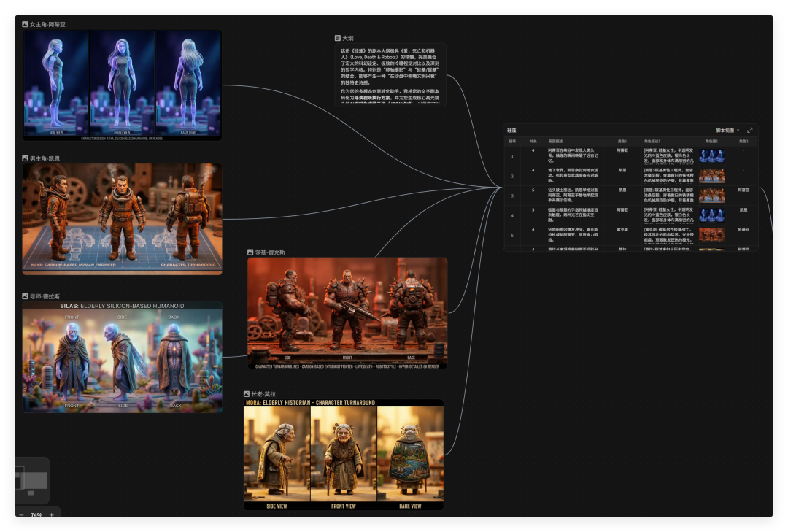Viewport: 788px width, 532px height.
Task: Click the document icon beside 大纲
Action: [x=337, y=38]
